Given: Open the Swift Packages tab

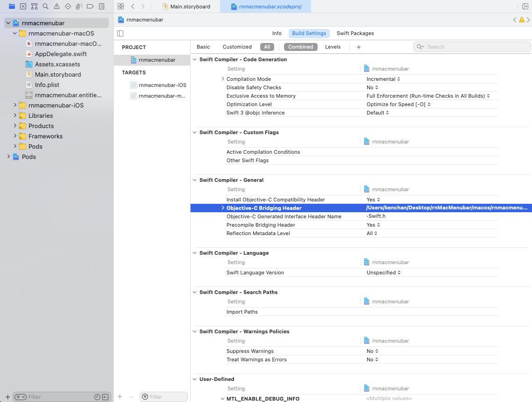Looking at the screenshot, I should point(355,33).
